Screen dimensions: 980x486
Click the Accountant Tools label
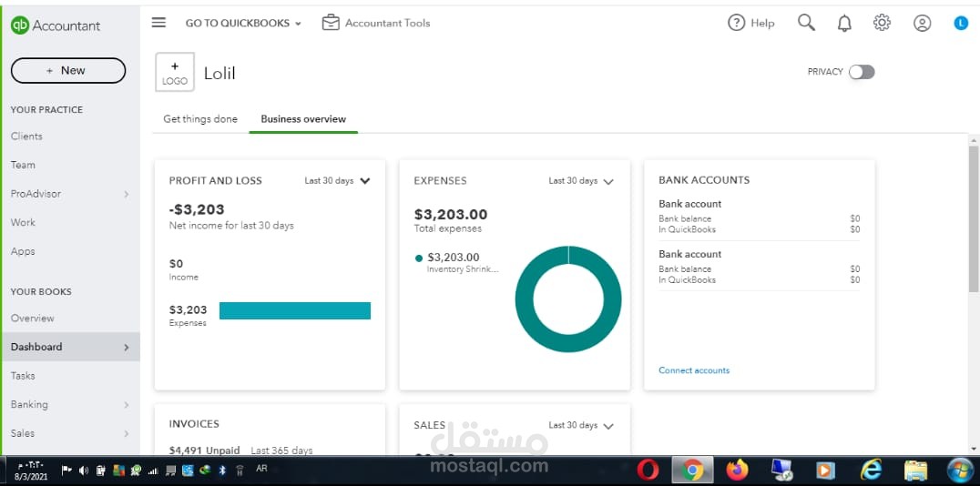(387, 23)
